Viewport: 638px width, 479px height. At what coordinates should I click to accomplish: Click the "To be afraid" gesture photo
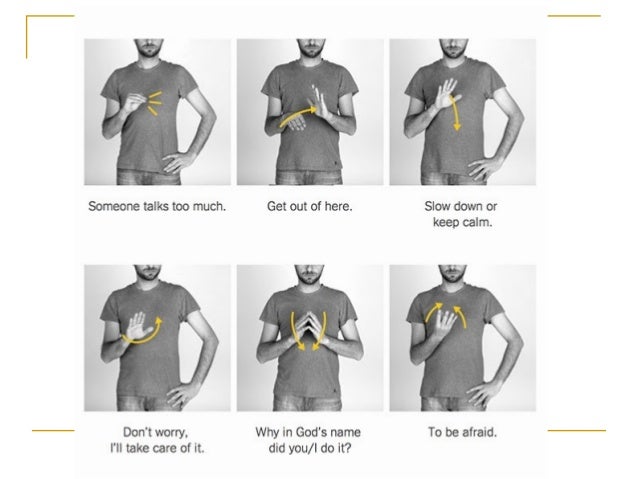[463, 338]
